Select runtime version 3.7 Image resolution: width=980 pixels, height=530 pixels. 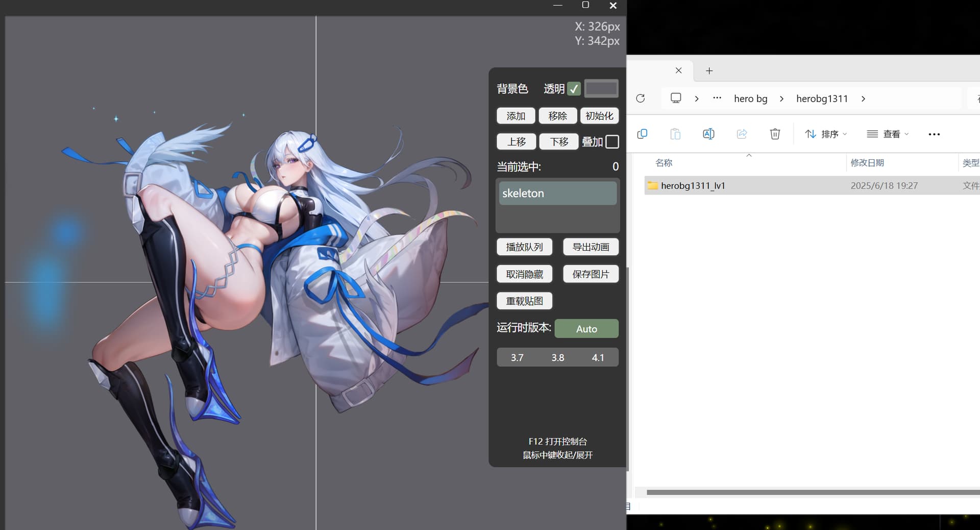click(x=517, y=357)
